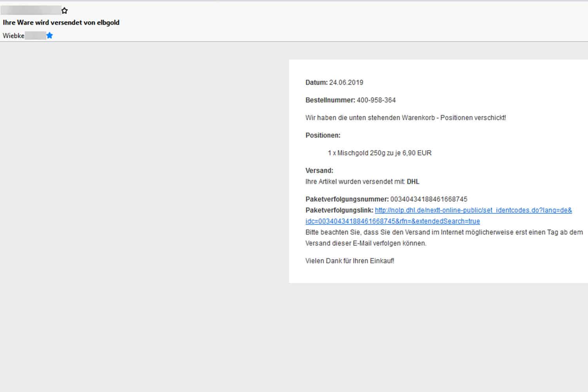Click the outline star beside the sender
588x392 pixels.
point(65,11)
